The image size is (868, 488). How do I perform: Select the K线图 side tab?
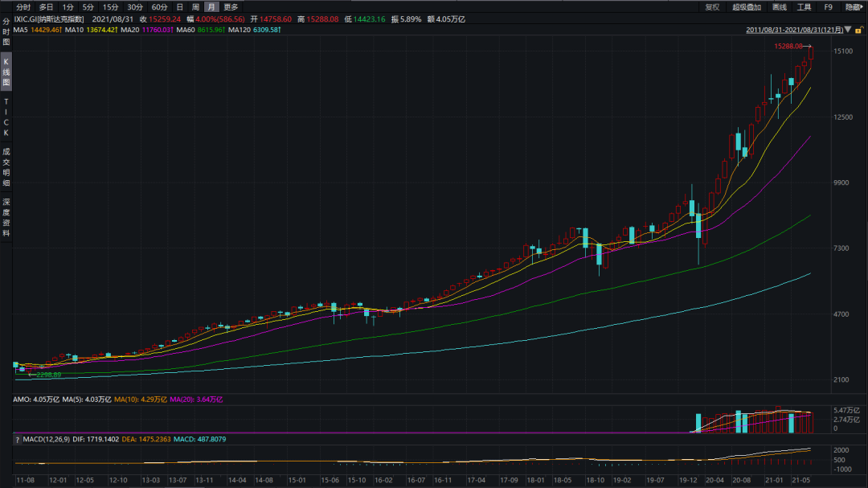point(6,72)
